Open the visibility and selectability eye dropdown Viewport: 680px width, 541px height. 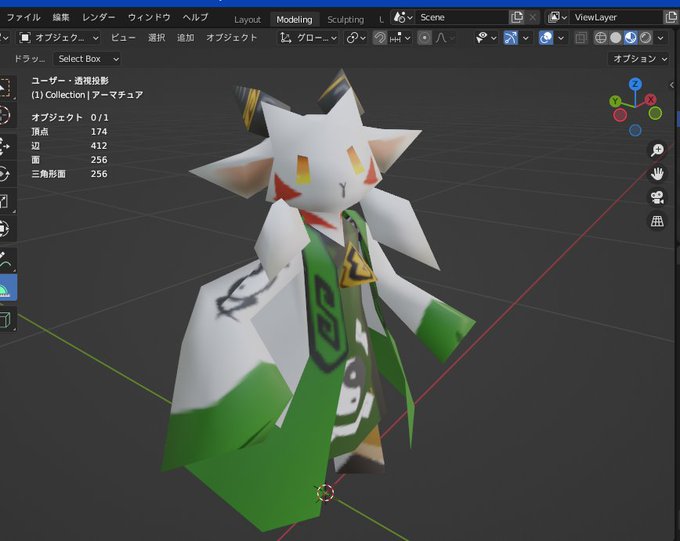coord(485,38)
